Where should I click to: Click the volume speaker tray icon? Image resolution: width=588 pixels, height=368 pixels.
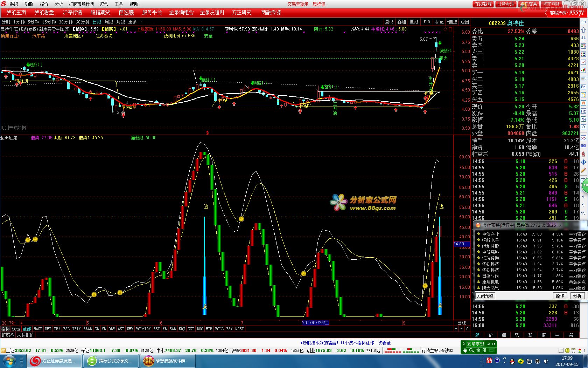click(x=546, y=361)
